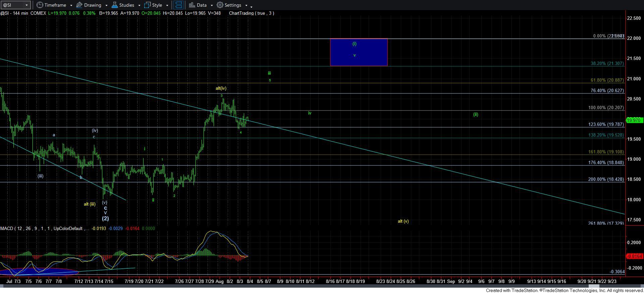The height and width of the screenshot is (293, 644).
Task: Click the ChartTrading status text
Action: click(251, 13)
